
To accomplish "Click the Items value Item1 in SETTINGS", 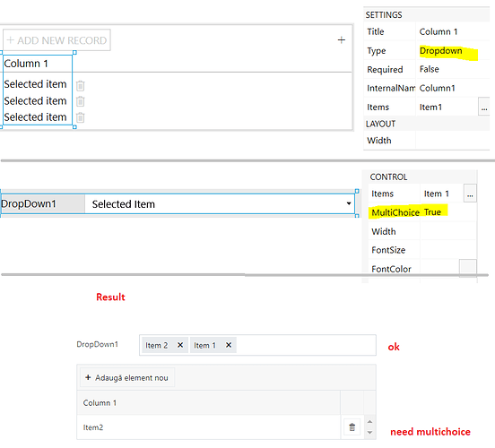I will (x=430, y=108).
